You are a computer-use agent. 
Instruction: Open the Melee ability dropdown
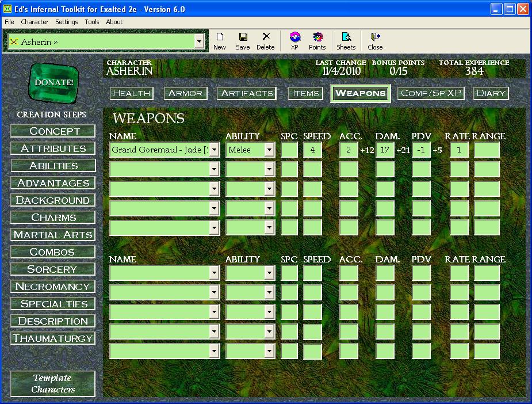pos(269,150)
